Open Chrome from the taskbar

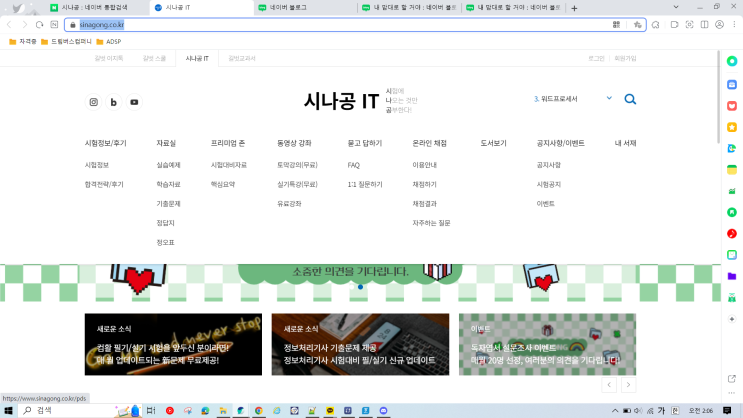(258, 410)
